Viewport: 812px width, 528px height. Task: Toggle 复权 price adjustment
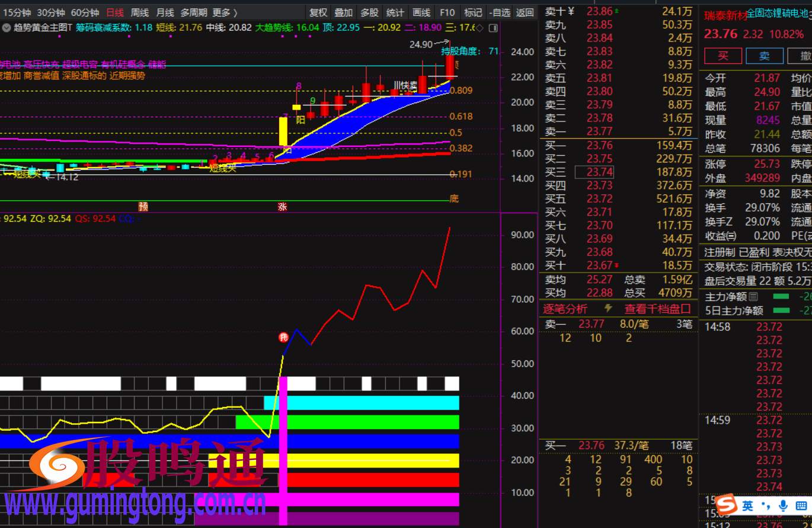(x=318, y=12)
